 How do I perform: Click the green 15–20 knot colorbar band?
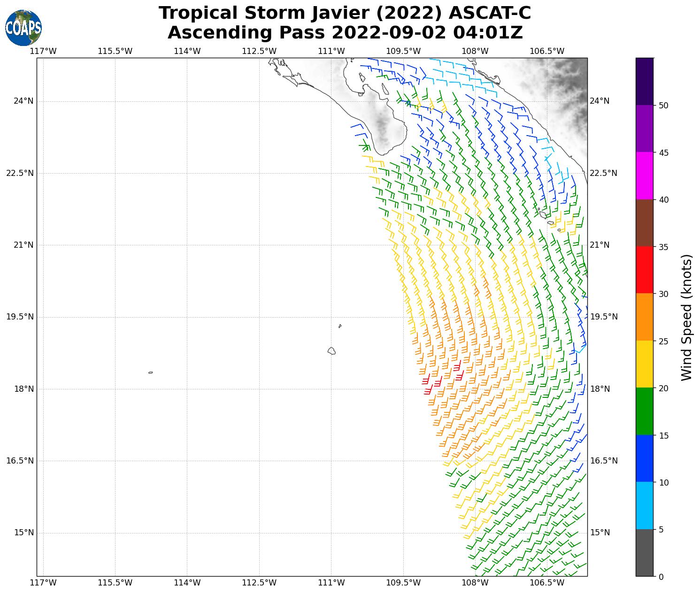click(x=644, y=411)
